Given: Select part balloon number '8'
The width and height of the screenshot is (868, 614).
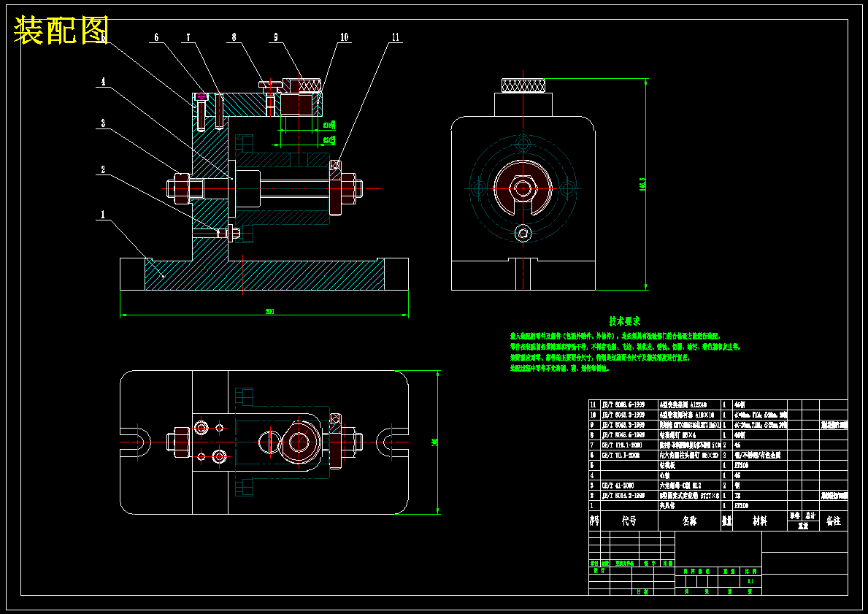Looking at the screenshot, I should click(234, 37).
